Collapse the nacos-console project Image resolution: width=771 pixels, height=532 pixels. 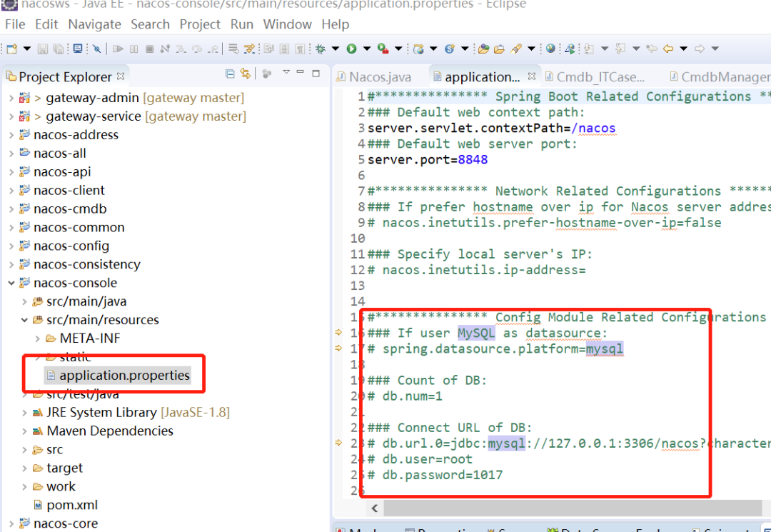11,283
